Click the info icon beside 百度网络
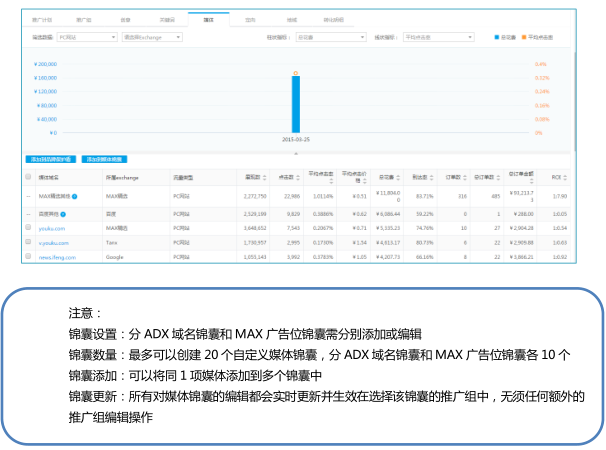This screenshot has width=606, height=450. click(x=62, y=214)
